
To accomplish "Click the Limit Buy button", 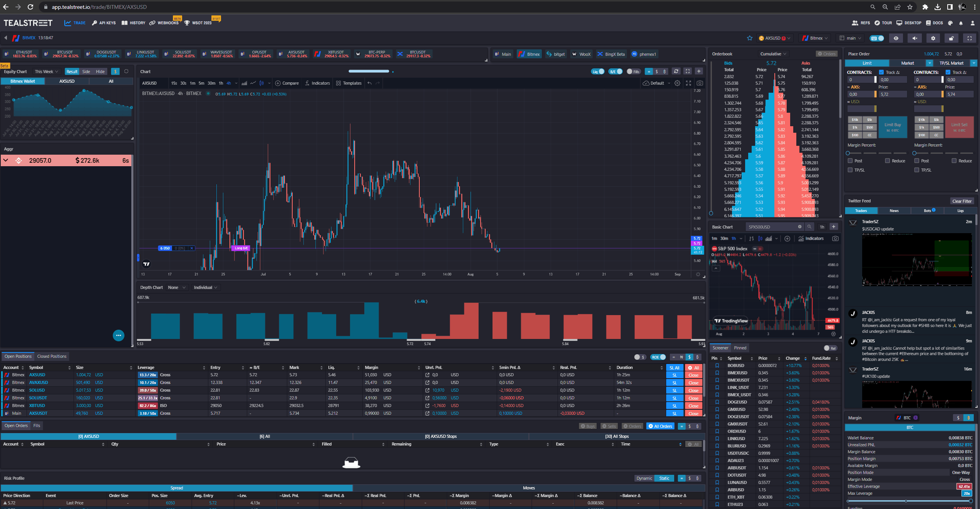I will (893, 127).
